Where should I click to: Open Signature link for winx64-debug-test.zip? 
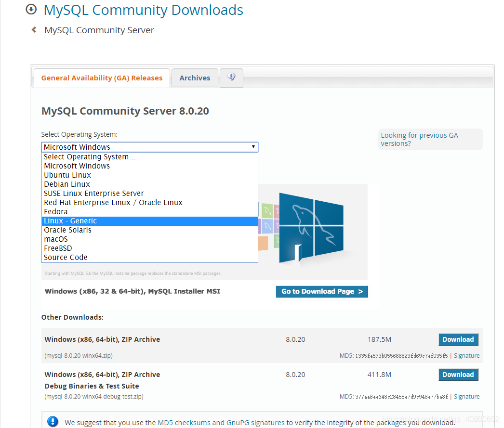[467, 397]
